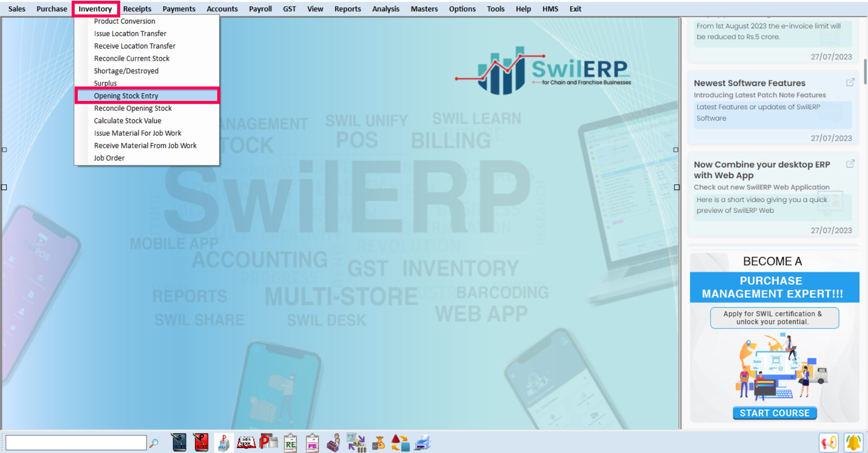Click the purchase filing cabinet icon

(223, 443)
